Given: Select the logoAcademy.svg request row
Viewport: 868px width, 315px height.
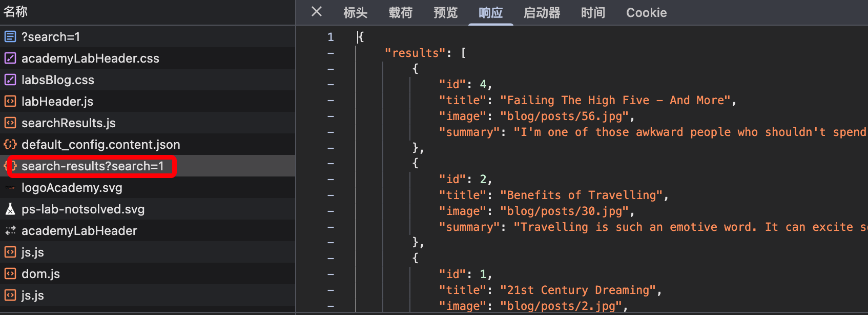Looking at the screenshot, I should pos(72,188).
